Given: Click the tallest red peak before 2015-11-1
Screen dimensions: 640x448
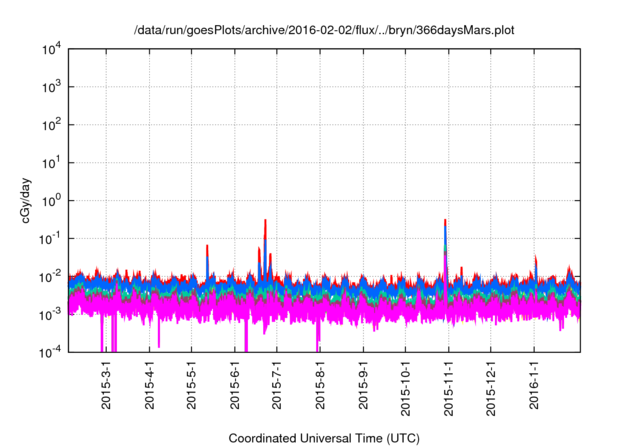Looking at the screenshot, I should [444, 222].
